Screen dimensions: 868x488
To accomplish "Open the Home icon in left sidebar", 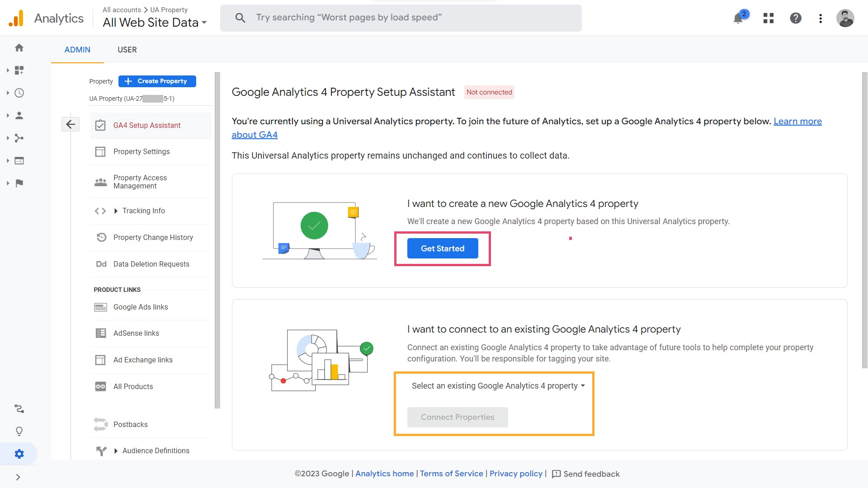I will (x=19, y=47).
